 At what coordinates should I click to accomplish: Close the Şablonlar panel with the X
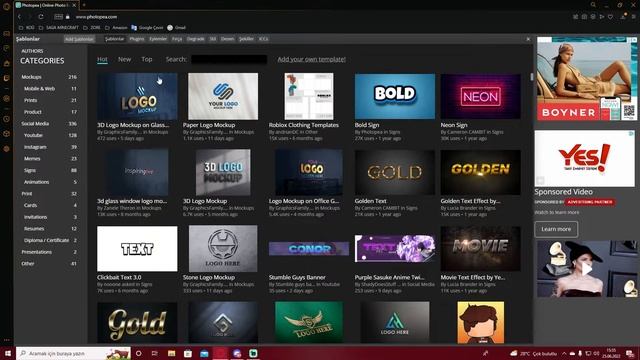pyautogui.click(x=528, y=39)
